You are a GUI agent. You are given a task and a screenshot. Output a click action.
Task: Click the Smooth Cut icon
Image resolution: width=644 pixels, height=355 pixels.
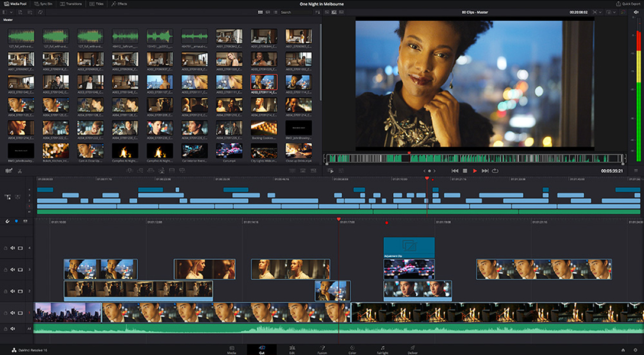[x=313, y=170]
